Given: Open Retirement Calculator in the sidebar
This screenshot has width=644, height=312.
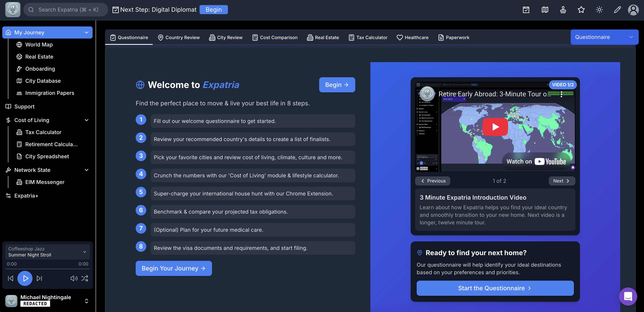Looking at the screenshot, I should point(52,144).
